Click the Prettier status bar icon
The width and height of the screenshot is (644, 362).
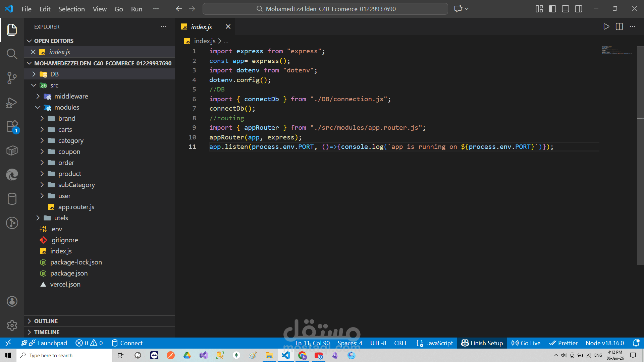pos(563,343)
